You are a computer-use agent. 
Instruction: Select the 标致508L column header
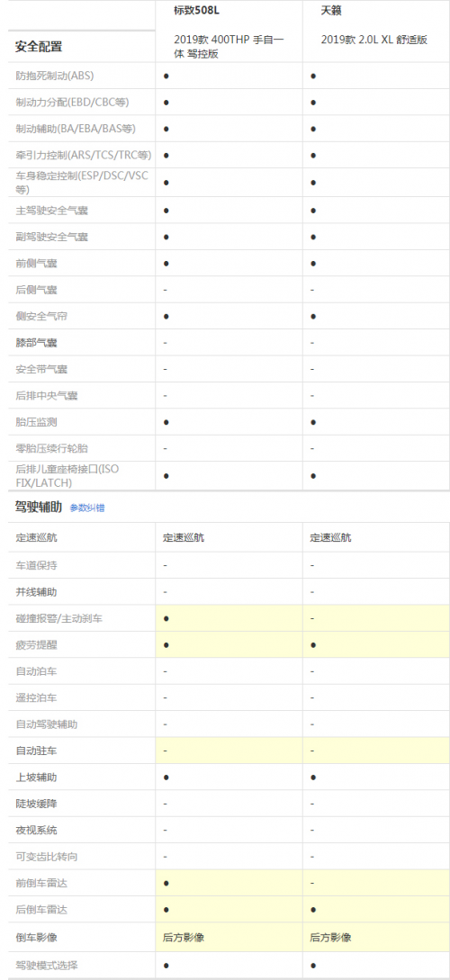[197, 12]
